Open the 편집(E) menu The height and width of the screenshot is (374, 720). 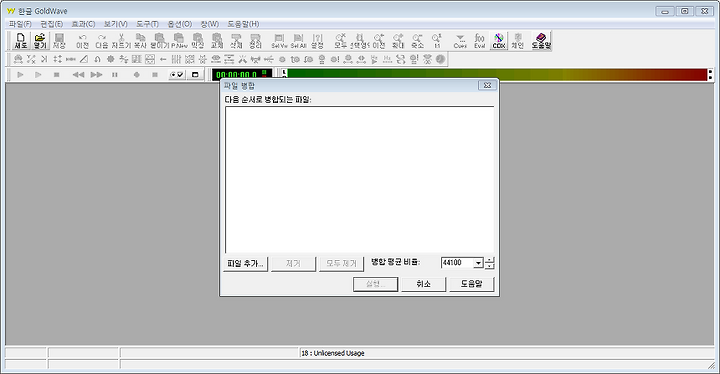(x=51, y=24)
